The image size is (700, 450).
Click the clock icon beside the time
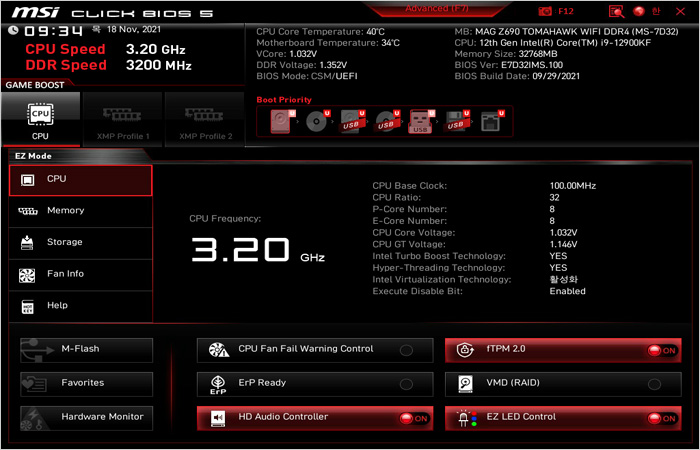(13, 30)
